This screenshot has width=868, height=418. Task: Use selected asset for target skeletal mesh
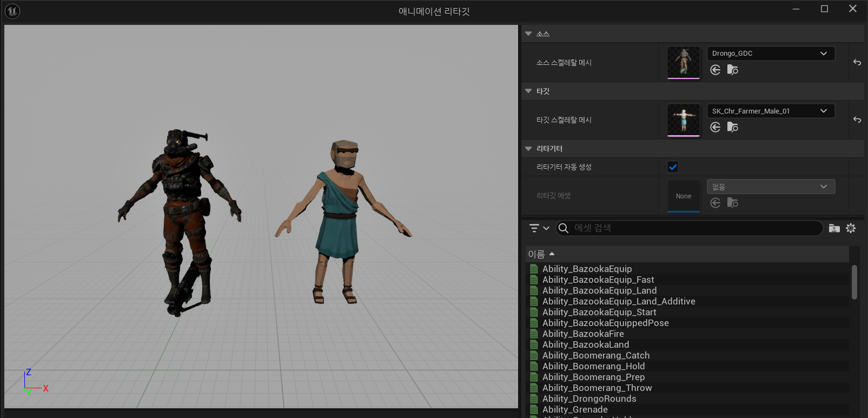point(715,127)
